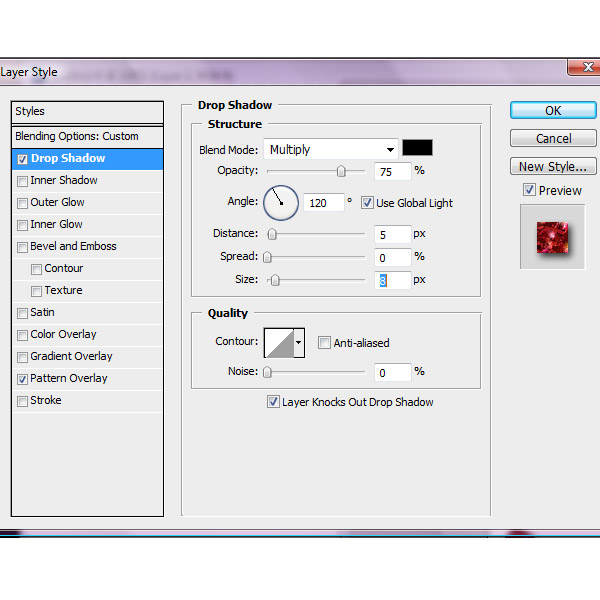Enable the Stroke checkbox
Screen dimensions: 600x600
22,401
